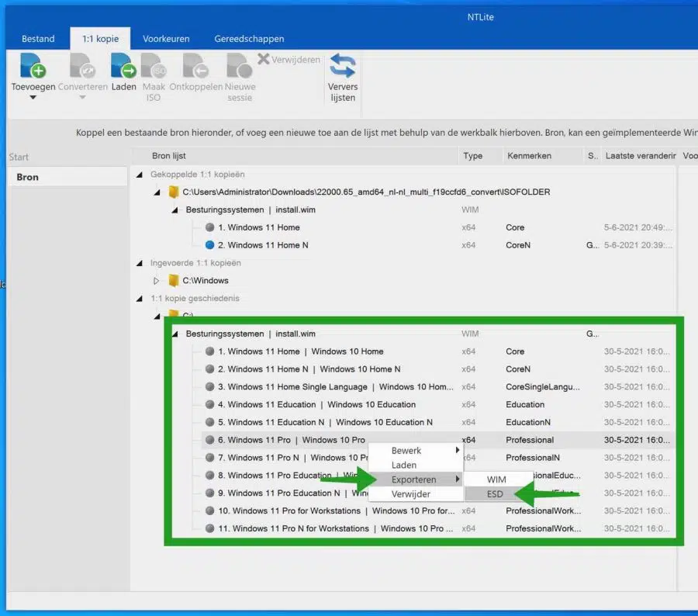Switch to the 1:1 kopie tab
Image resolution: width=698 pixels, height=616 pixels.
coord(100,39)
